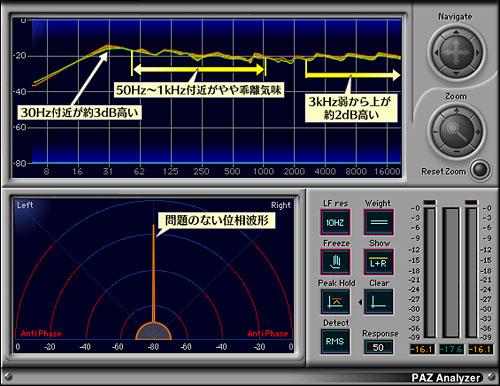
Task: Click the Clear peak button
Action: (379, 302)
